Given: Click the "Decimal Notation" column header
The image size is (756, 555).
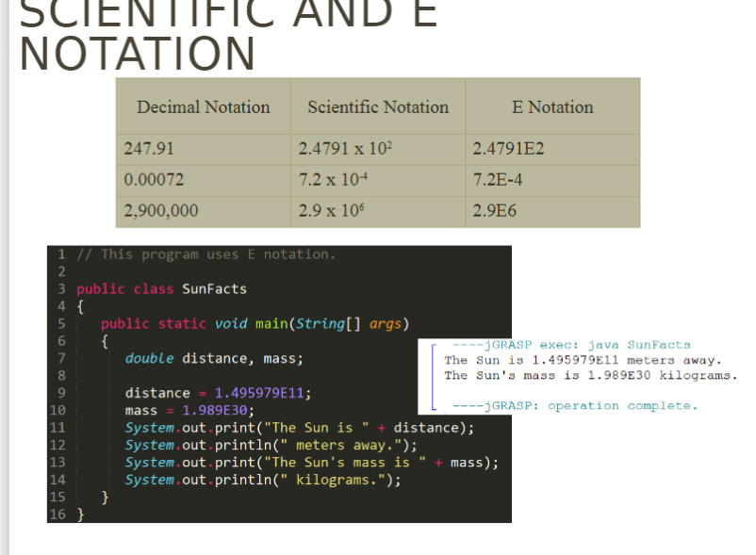Looking at the screenshot, I should (x=204, y=106).
